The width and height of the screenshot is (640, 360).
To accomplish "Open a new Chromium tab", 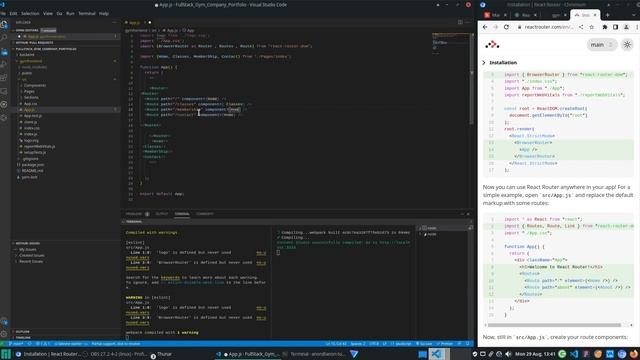I will pos(607,15).
